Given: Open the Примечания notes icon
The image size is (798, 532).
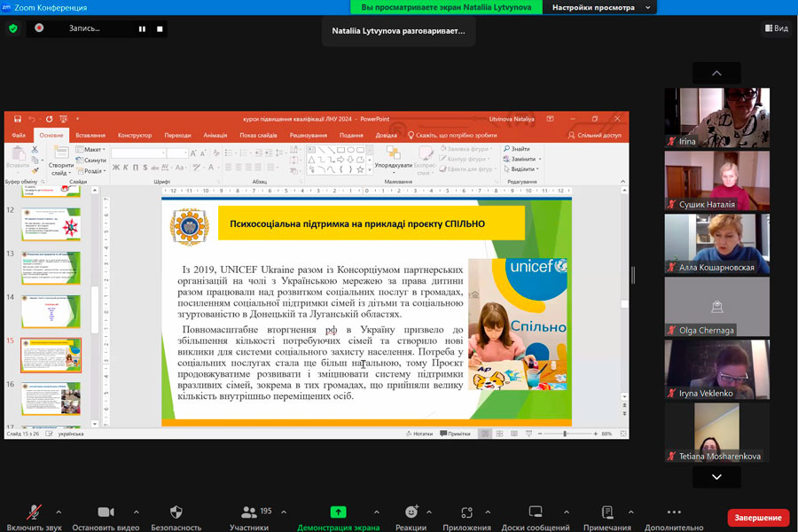Looking at the screenshot, I should [606, 512].
